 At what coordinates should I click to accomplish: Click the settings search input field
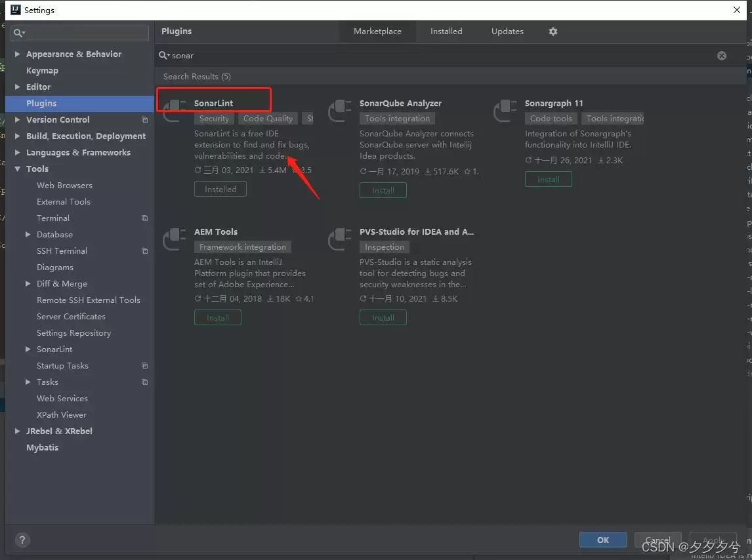79,33
